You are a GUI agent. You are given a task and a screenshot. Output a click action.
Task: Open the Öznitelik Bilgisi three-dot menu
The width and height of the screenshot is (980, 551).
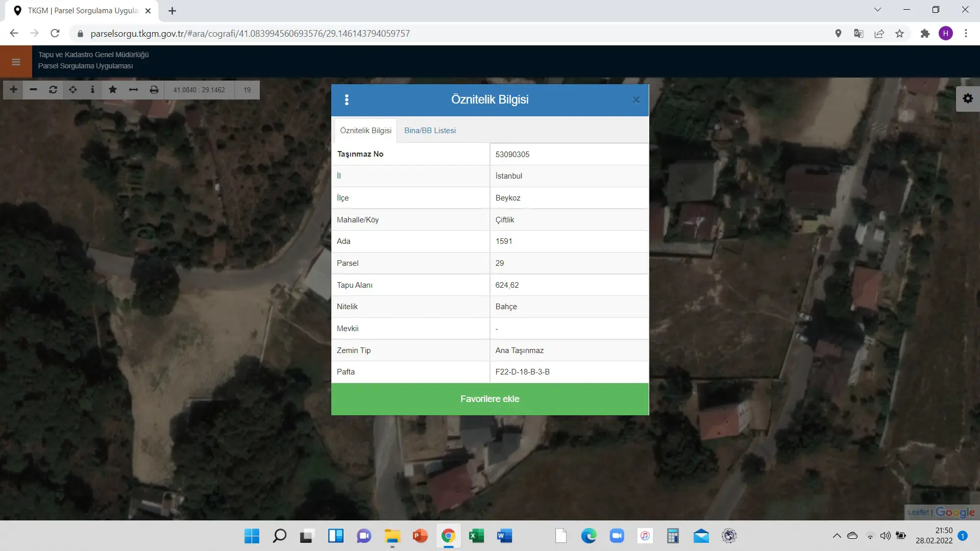pos(347,100)
